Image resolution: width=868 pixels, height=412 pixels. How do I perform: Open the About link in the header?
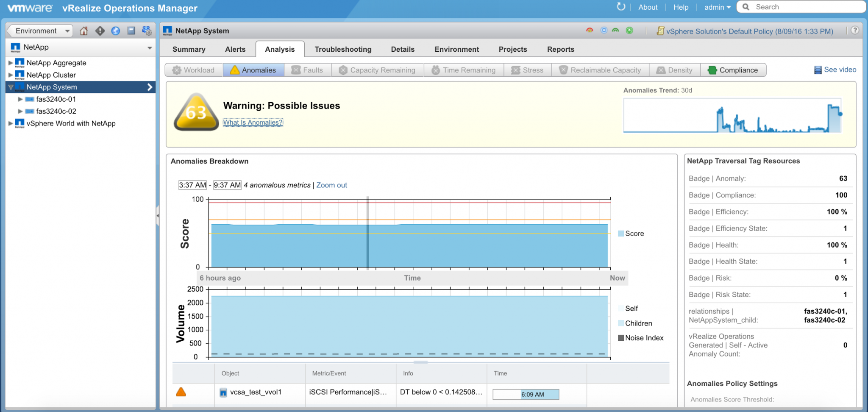[648, 7]
